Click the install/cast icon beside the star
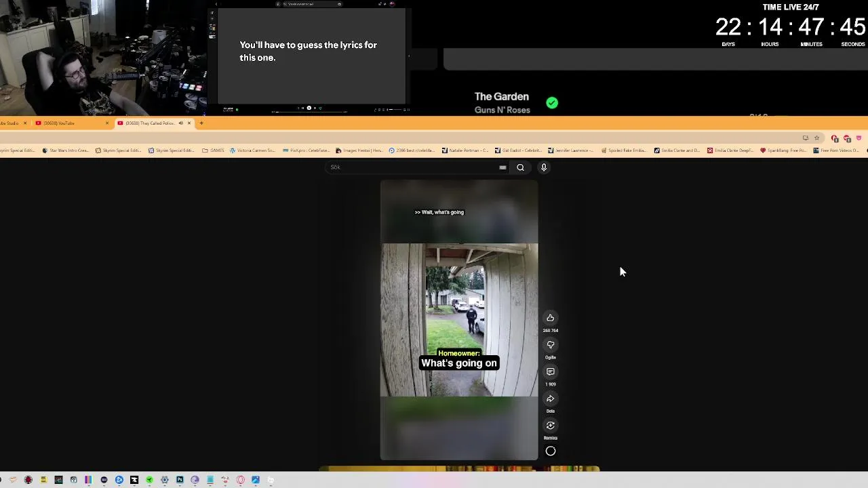Screen dimensions: 868x488 806,138
